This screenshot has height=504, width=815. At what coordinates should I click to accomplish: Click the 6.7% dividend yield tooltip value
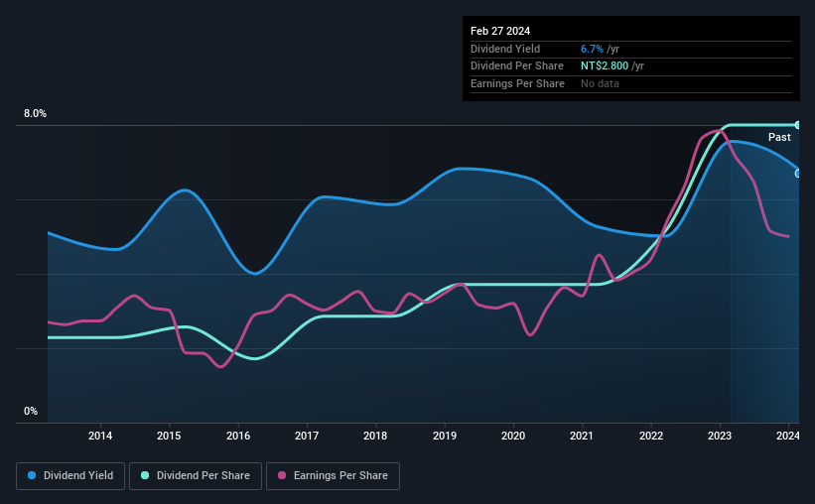(592, 49)
